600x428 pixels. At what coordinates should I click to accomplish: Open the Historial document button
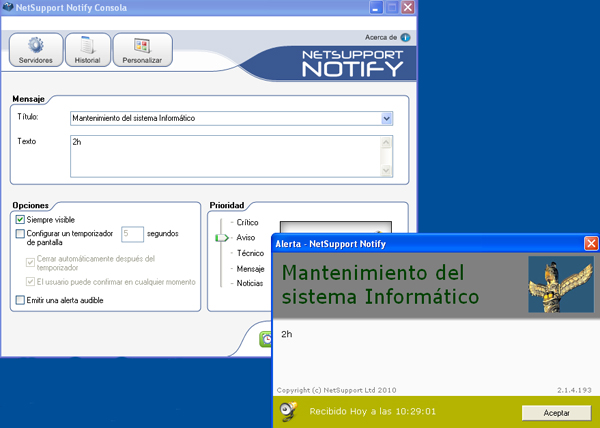coord(88,50)
